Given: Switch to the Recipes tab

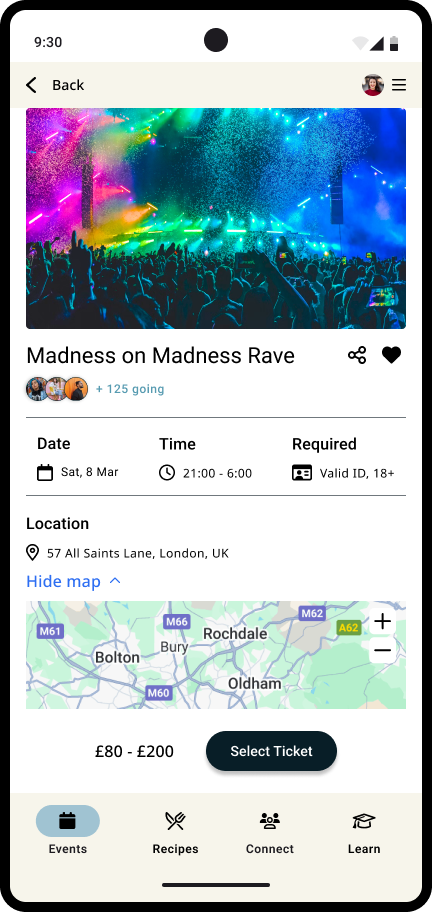Looking at the screenshot, I should (175, 830).
